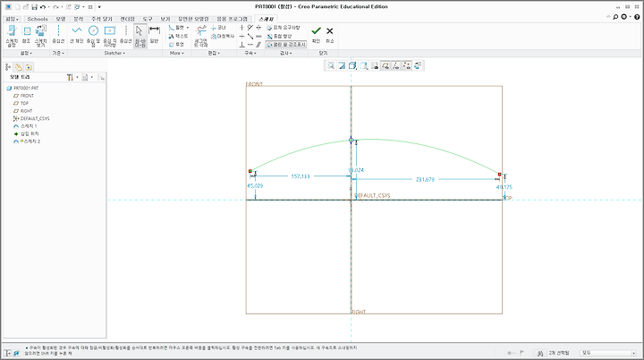Image resolution: width=644 pixels, height=360 pixels.
Task: Expand the Sketcher group dropdown
Action: pos(114,53)
